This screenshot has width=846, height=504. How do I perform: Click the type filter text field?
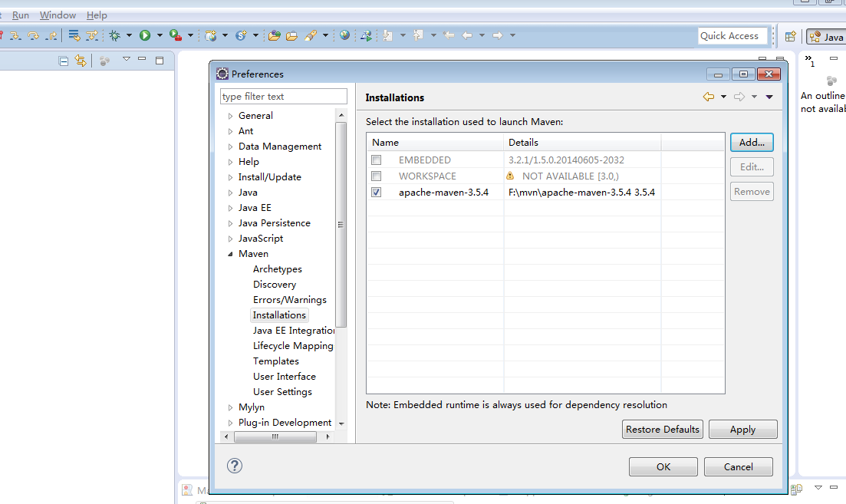(x=283, y=97)
